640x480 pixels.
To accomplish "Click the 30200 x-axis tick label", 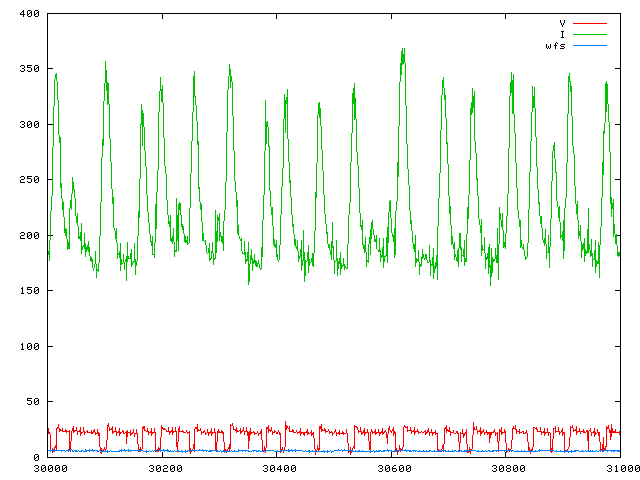I will [x=163, y=468].
